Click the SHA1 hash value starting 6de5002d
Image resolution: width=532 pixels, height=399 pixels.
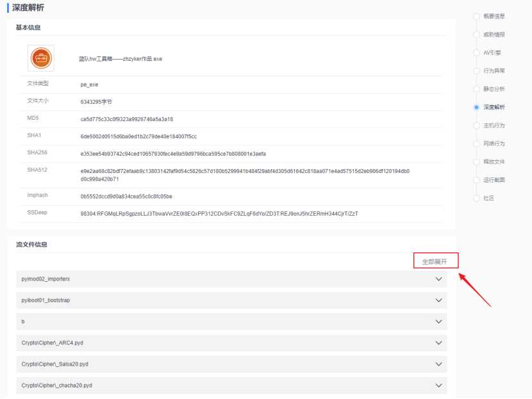click(138, 136)
